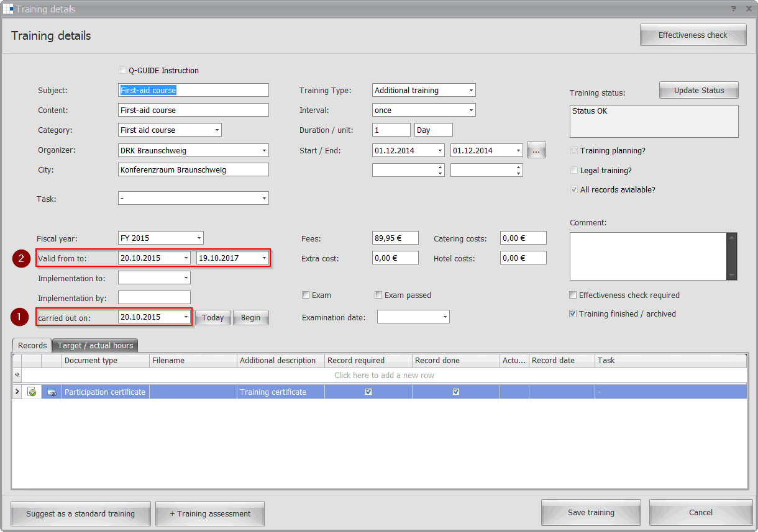Click the Catering costs field
This screenshot has width=758, height=532.
point(523,238)
